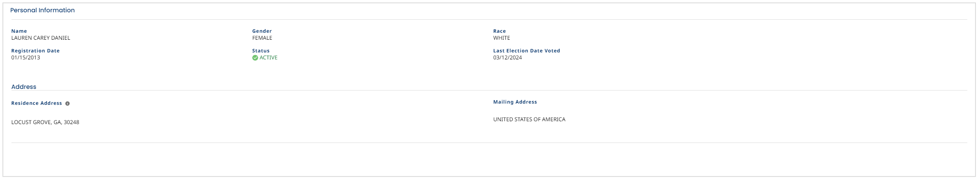
Task: Click the Last Election Date Voted label
Action: [526, 51]
